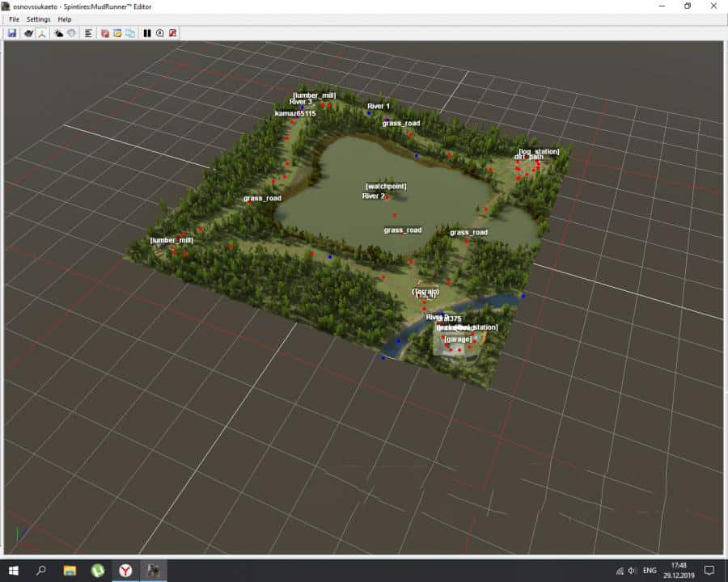Click the teapot icon in the toolbar

click(x=28, y=33)
